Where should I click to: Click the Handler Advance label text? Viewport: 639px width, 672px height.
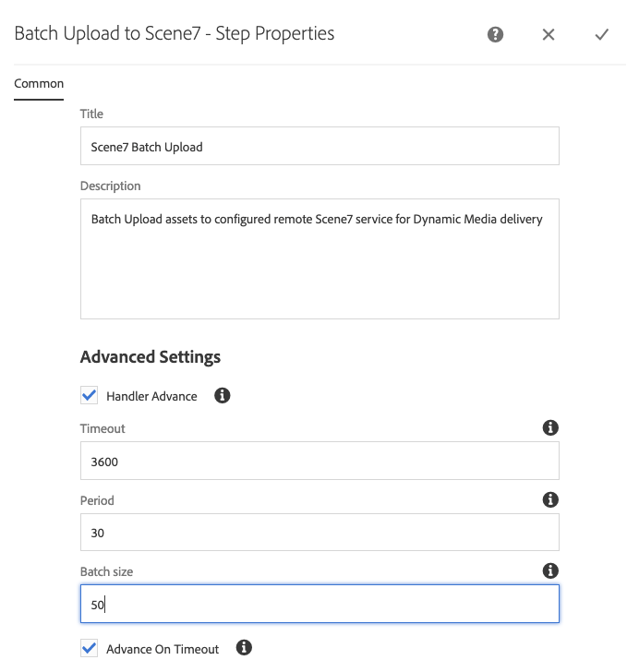[x=151, y=396]
